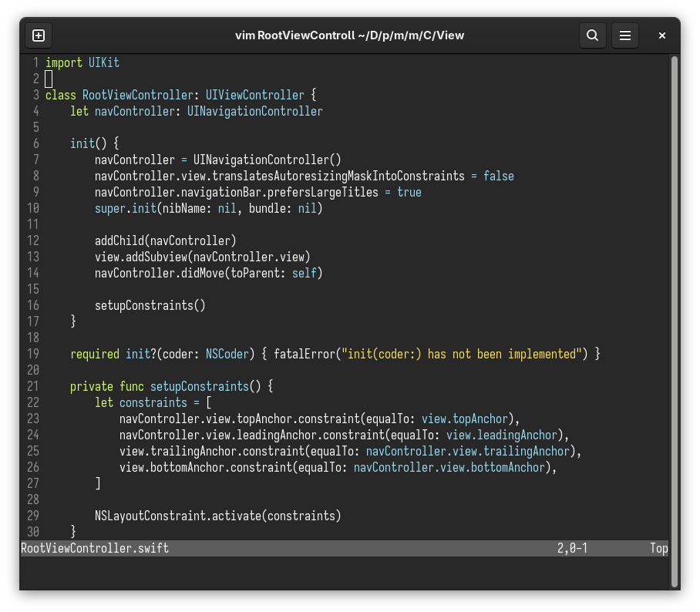Click cursor position '2,0-1' in status line
Viewport: 700px width, 612px height.
572,548
